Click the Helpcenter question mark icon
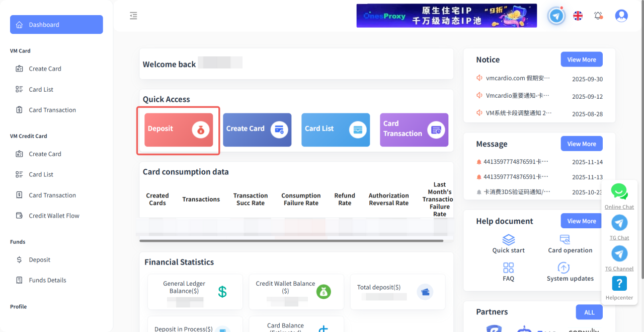This screenshot has width=644, height=332. tap(619, 284)
